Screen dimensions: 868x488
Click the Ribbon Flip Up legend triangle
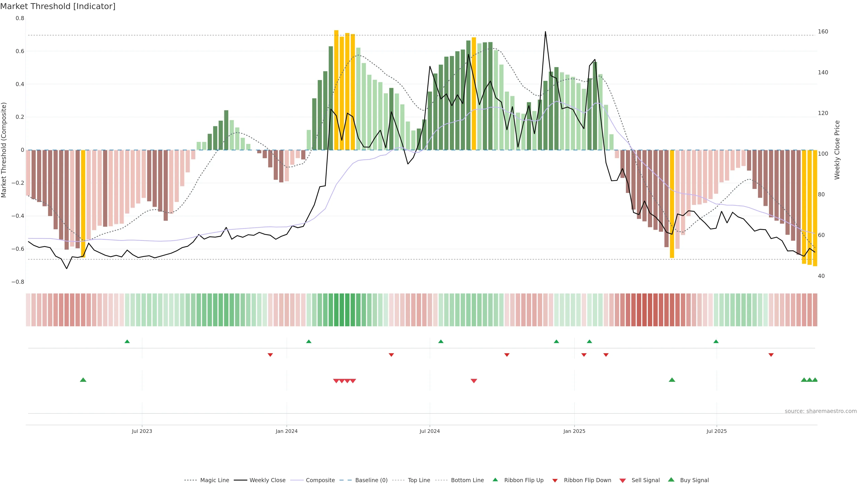click(x=495, y=480)
